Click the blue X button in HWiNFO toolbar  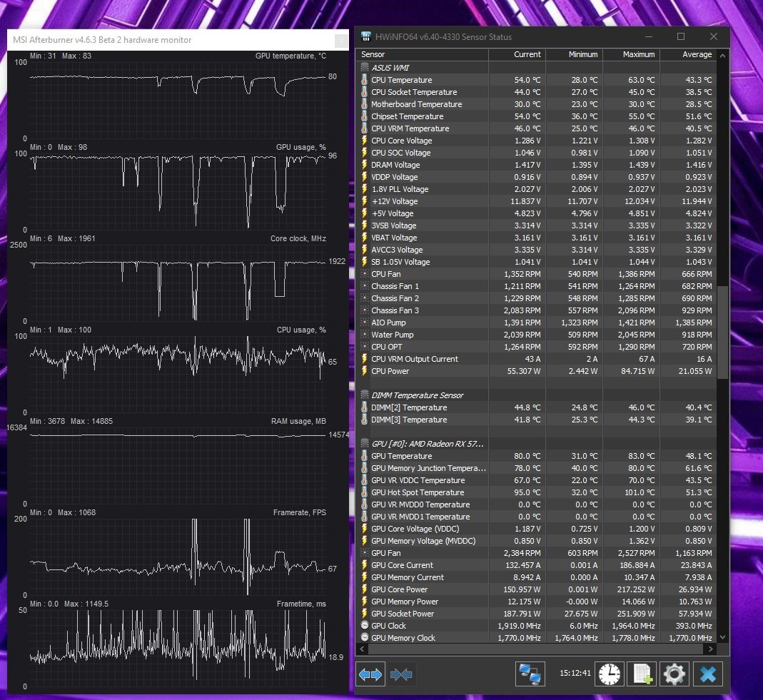tap(708, 674)
